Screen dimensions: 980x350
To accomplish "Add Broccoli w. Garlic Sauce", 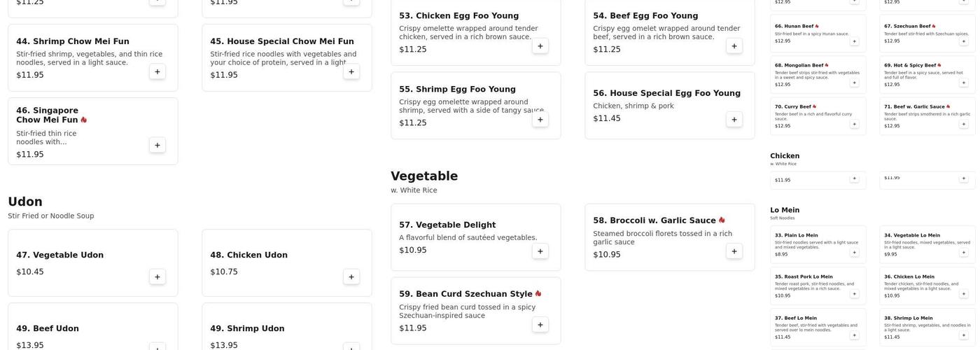I will (734, 251).
